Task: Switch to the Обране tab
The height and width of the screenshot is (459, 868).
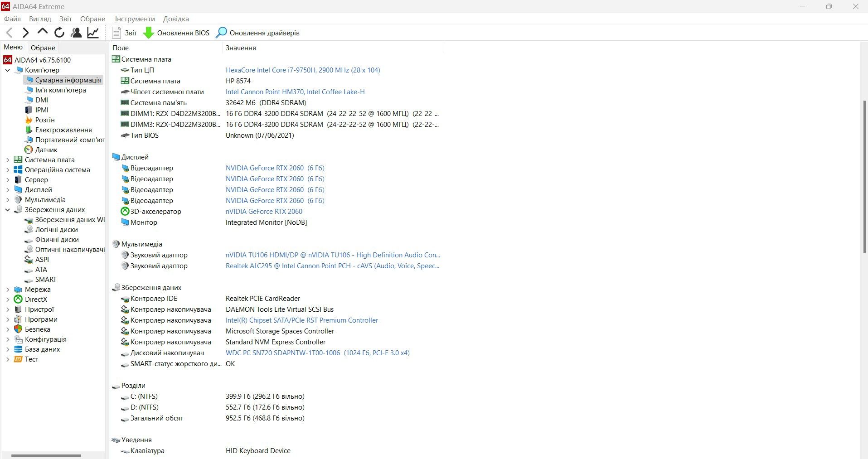Action: [43, 48]
